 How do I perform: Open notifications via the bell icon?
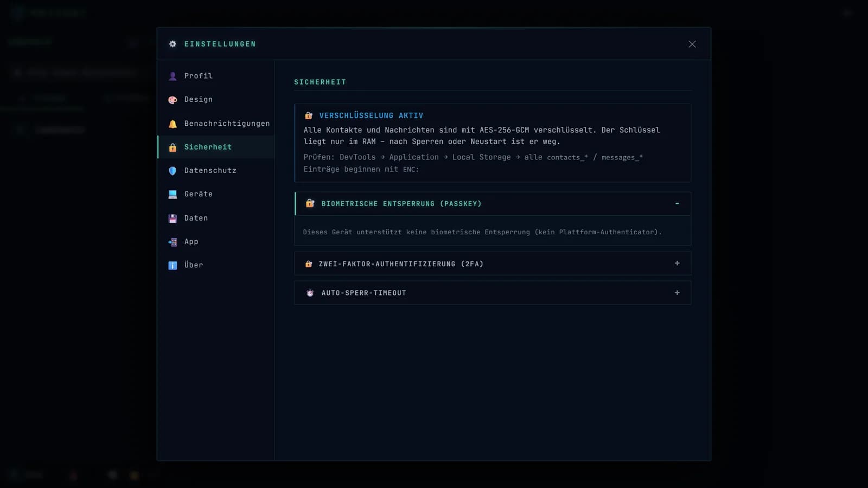tap(173, 124)
